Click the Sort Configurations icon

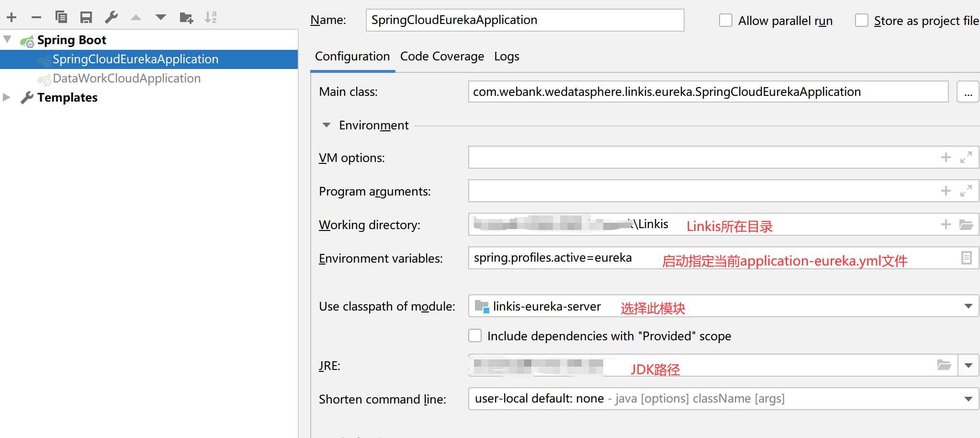tap(211, 18)
